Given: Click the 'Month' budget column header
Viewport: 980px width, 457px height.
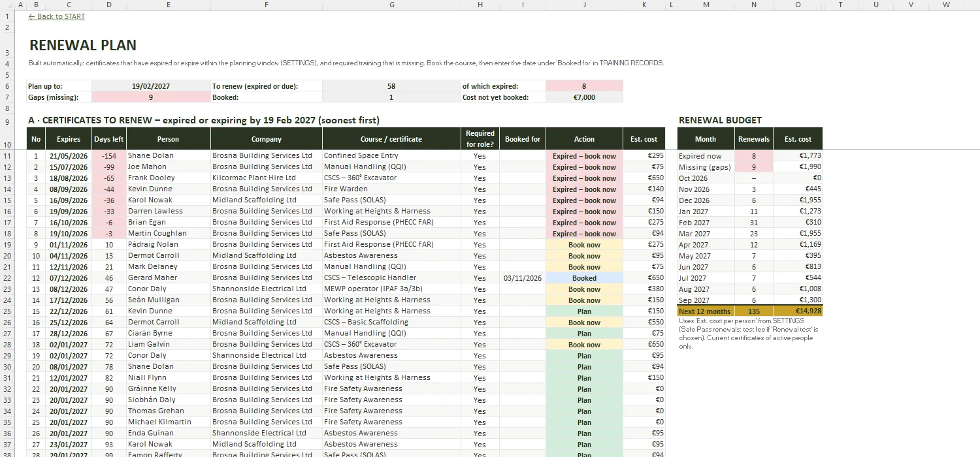Looking at the screenshot, I should pos(706,139).
